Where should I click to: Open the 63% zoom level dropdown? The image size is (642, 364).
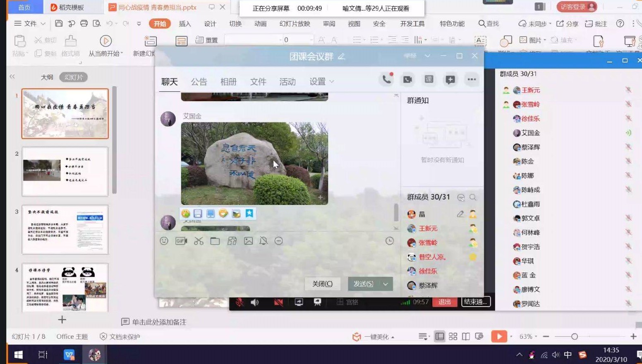(x=528, y=337)
